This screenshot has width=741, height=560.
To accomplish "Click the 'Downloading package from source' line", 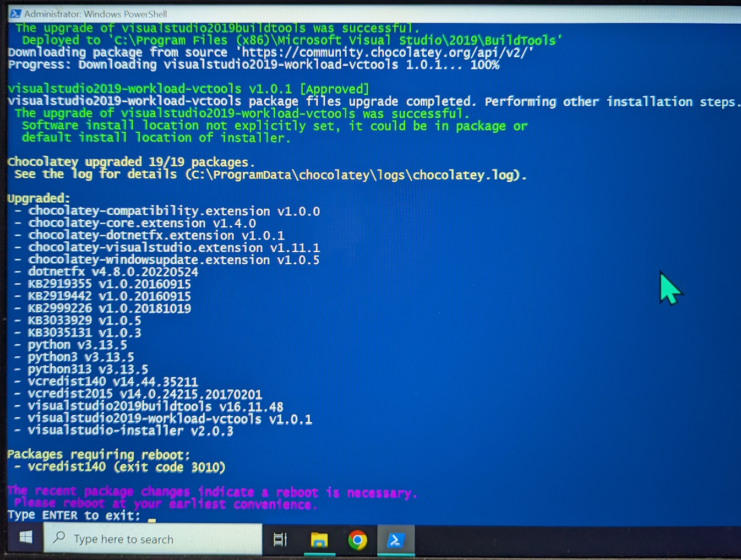I will click(271, 52).
